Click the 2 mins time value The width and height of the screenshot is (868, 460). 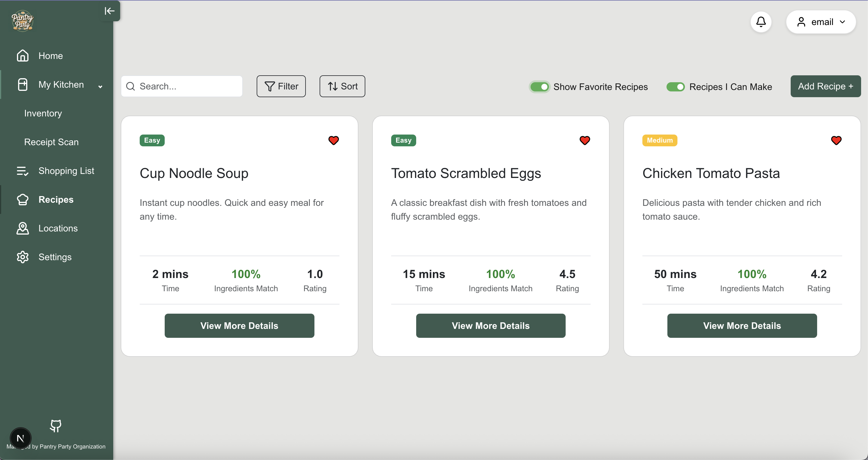[x=170, y=274]
